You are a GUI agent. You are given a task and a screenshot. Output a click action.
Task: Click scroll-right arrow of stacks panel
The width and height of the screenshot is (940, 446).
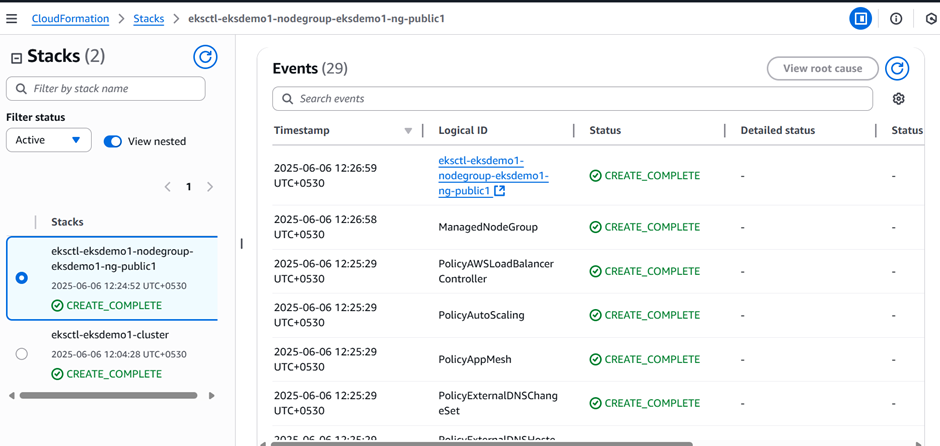[x=211, y=396]
